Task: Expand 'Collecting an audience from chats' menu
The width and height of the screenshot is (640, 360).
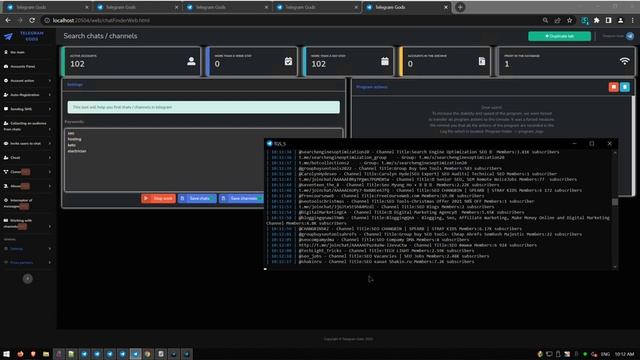Action: point(28,126)
